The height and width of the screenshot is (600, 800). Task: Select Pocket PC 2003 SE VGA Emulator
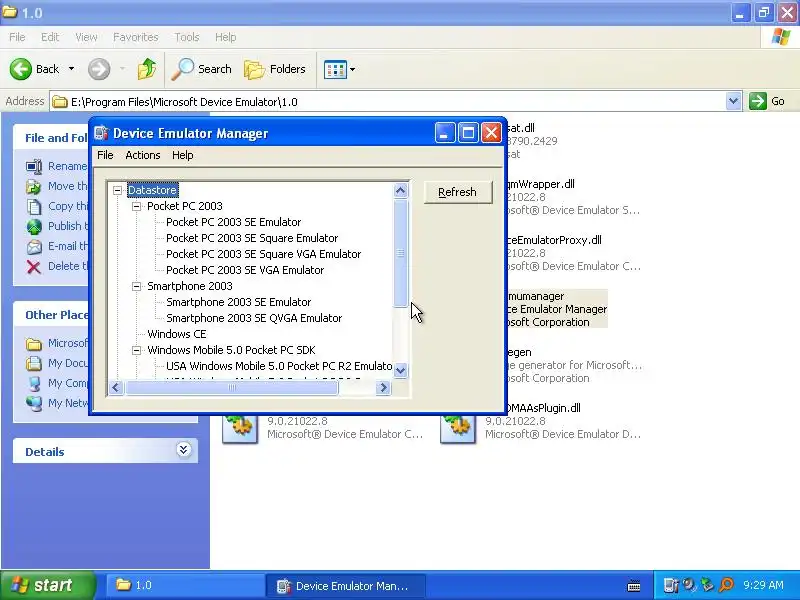pyautogui.click(x=245, y=270)
